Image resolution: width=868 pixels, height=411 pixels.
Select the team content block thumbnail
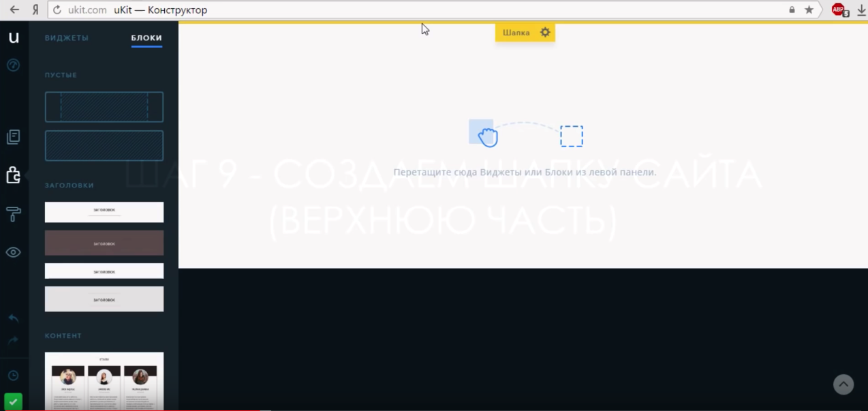tap(104, 380)
